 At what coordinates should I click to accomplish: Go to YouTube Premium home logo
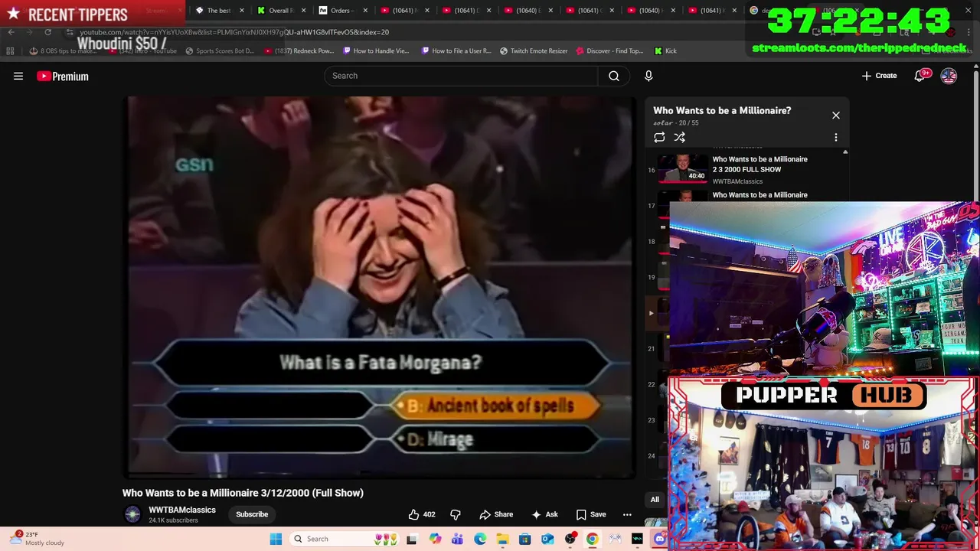[x=63, y=76]
